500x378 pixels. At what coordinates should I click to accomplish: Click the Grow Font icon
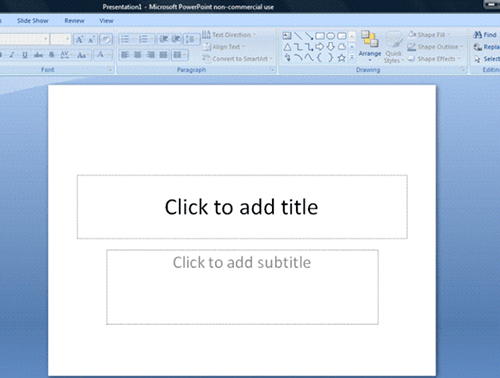(x=79, y=40)
